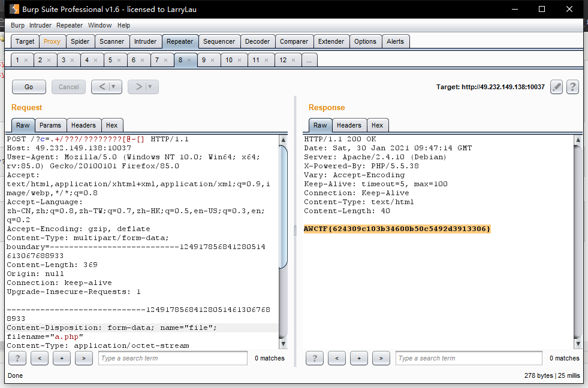Switch to the Options tab
Image resolution: width=588 pixels, height=388 pixels.
coord(365,41)
